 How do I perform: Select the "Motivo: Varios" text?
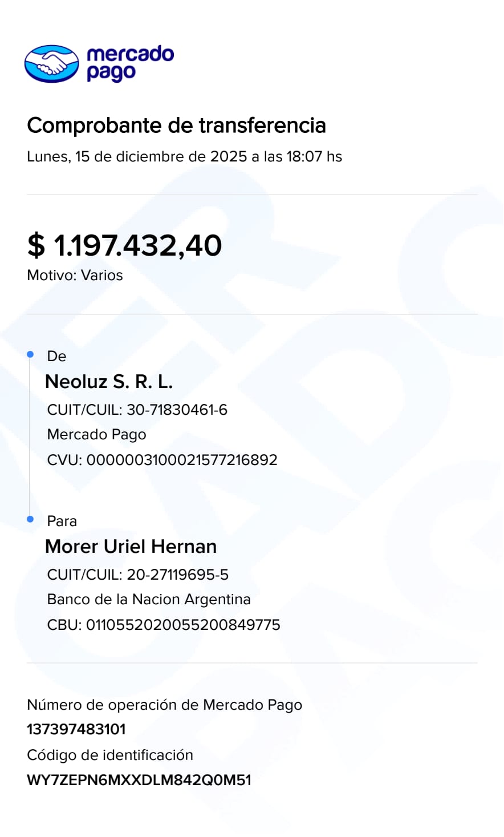coord(75,275)
